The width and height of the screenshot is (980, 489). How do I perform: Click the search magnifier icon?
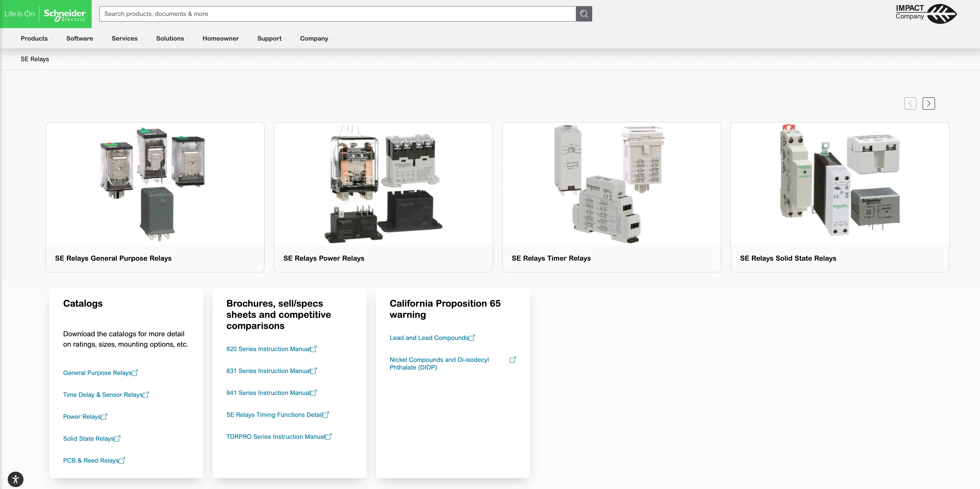click(584, 14)
